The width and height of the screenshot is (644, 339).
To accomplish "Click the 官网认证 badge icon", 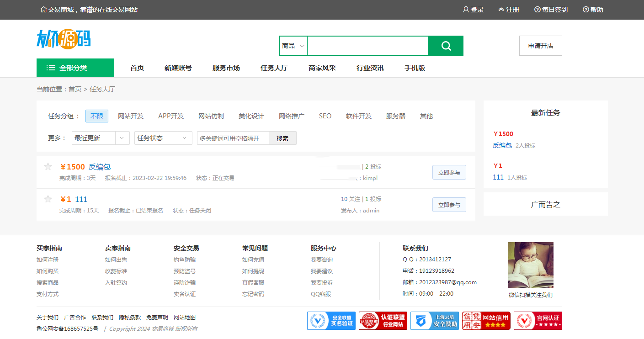I will tap(538, 321).
